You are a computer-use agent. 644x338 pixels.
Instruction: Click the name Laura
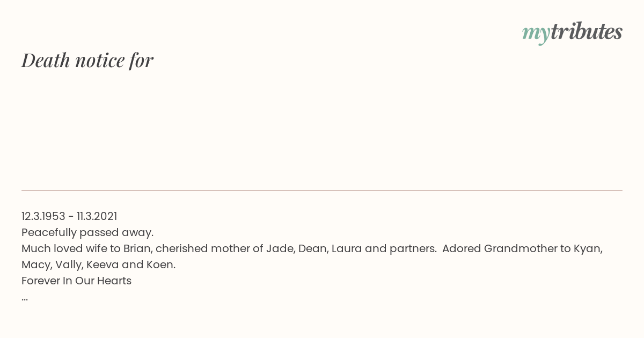346,248
